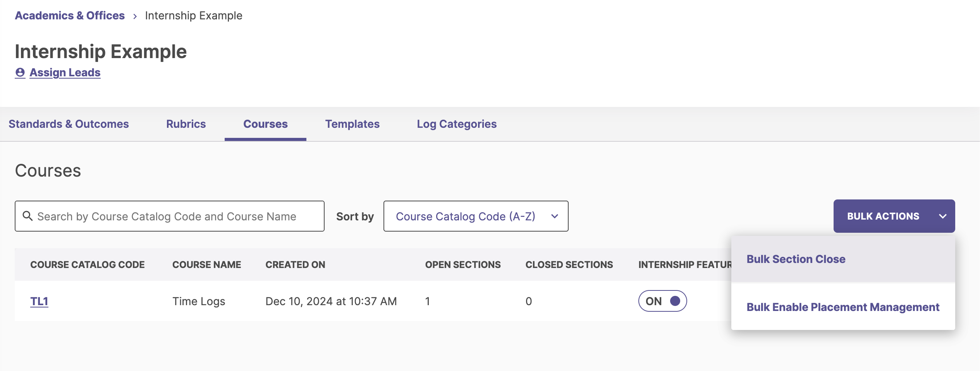Choose Bulk Enable Placement Management option

point(843,307)
